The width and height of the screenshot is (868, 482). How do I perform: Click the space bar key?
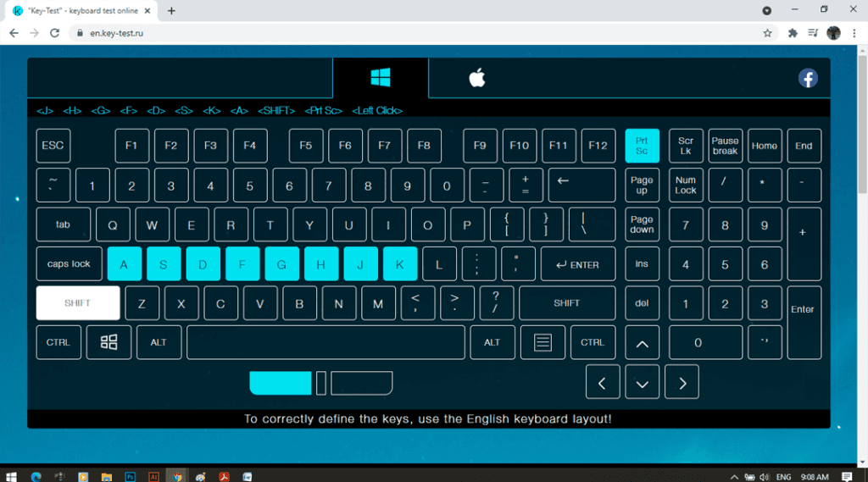pyautogui.click(x=326, y=342)
